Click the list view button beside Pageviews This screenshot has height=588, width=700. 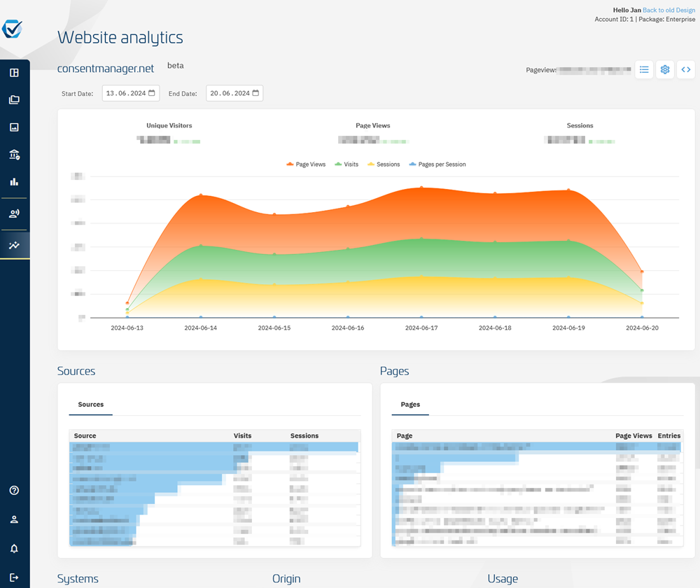point(644,69)
